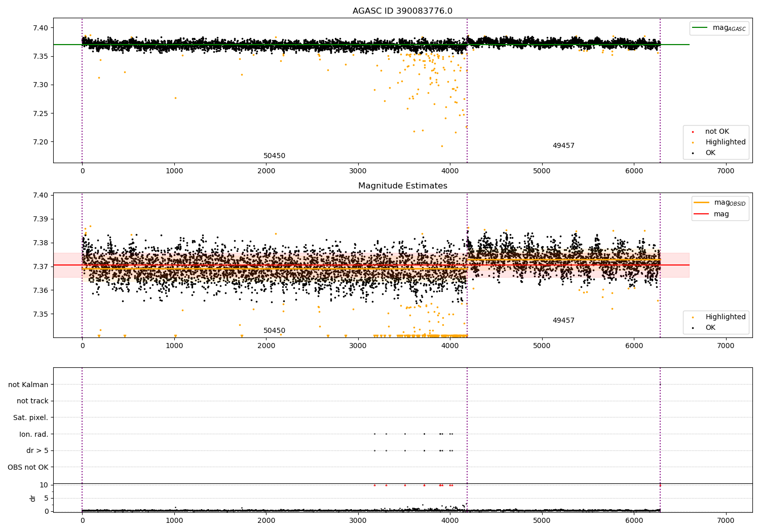The width and height of the screenshot is (760, 532).
Task: Click the 3000 x-axis tick in top plot
Action: coord(358,171)
